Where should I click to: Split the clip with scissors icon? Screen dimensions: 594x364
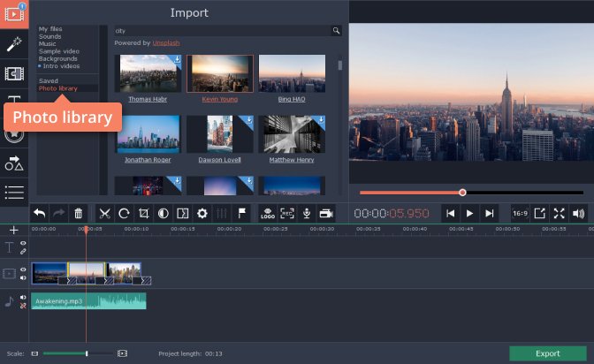coord(104,214)
